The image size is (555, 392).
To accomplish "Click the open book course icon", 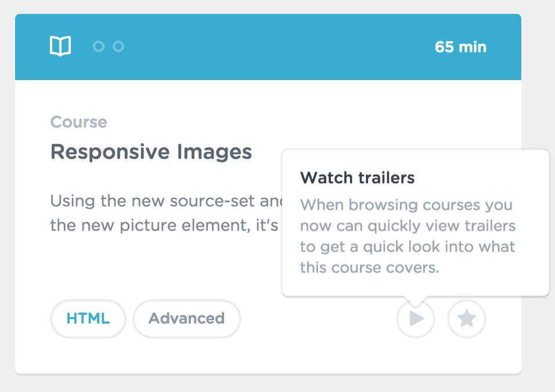I will [60, 46].
